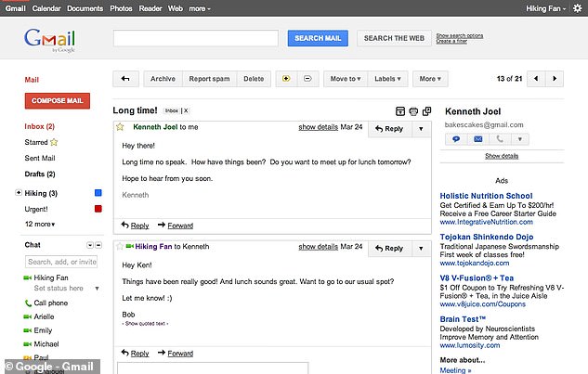Mark not important with minus icon
The height and width of the screenshot is (374, 588).
[307, 79]
